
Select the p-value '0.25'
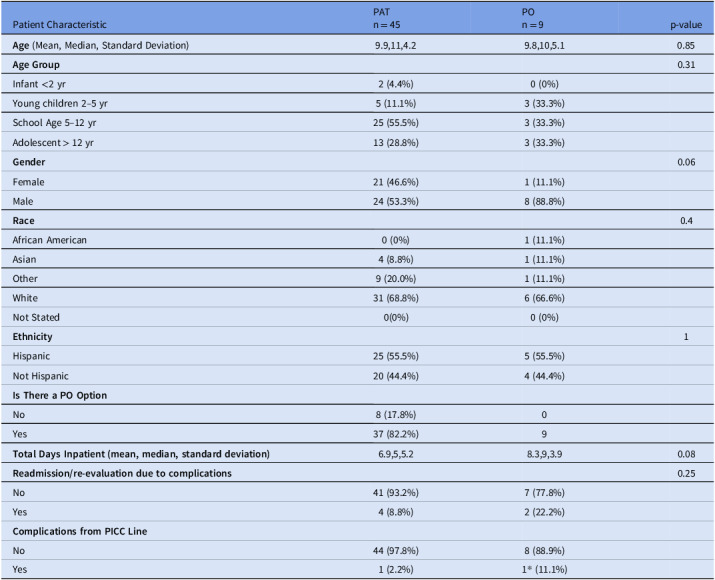(686, 473)
